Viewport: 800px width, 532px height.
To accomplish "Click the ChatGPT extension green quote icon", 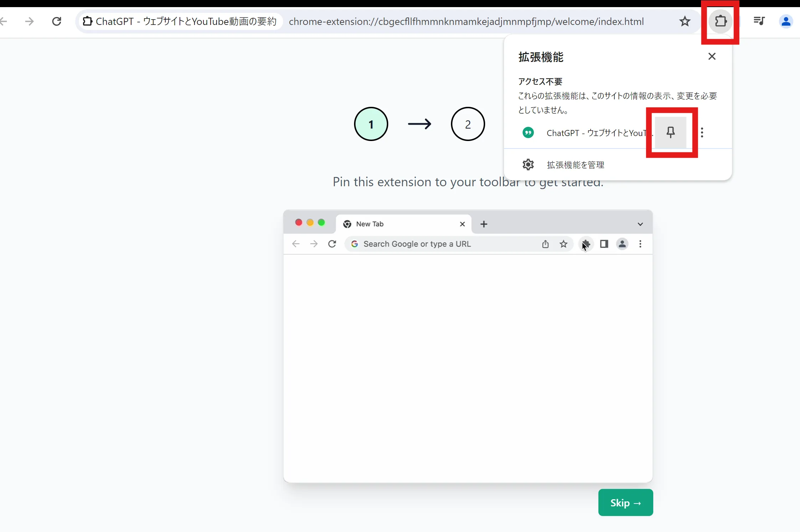I will pos(528,133).
